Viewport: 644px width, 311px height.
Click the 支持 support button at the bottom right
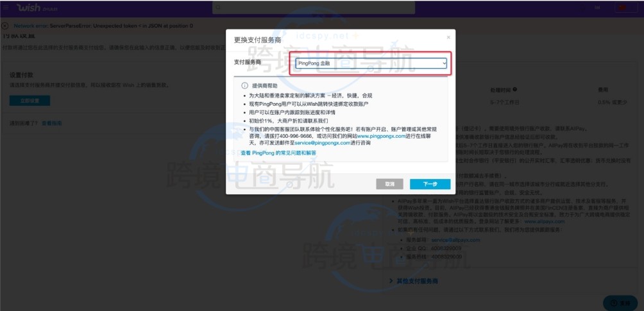click(620, 303)
